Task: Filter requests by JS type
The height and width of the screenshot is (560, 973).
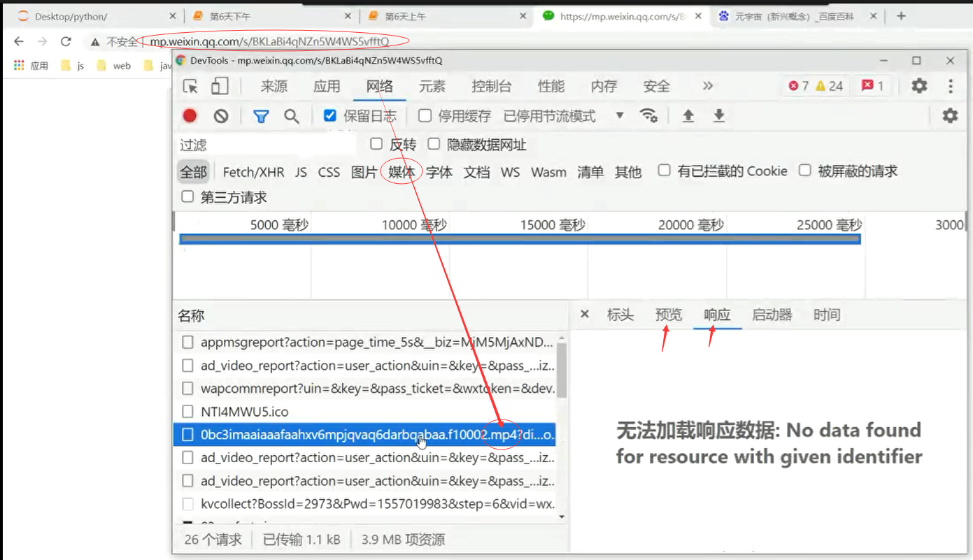Action: click(x=301, y=172)
